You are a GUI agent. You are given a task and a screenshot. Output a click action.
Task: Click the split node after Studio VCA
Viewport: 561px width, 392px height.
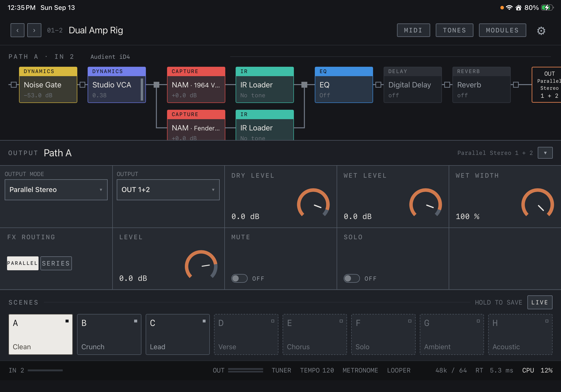tap(156, 85)
